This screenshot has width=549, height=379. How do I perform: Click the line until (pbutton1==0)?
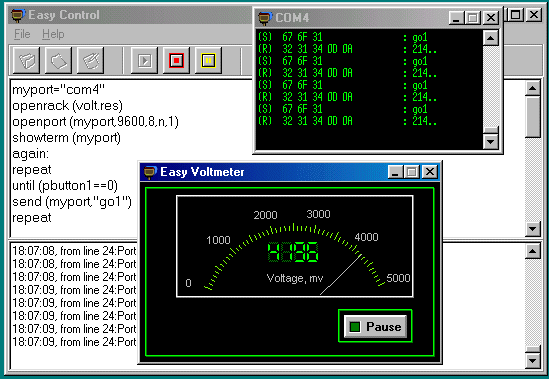(x=65, y=186)
